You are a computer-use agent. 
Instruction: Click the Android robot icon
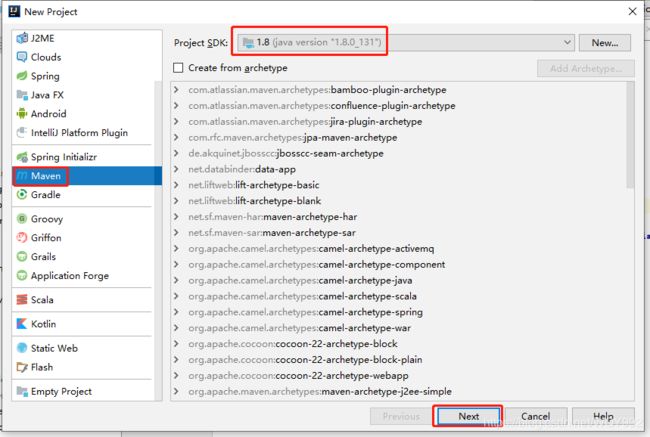click(22, 114)
